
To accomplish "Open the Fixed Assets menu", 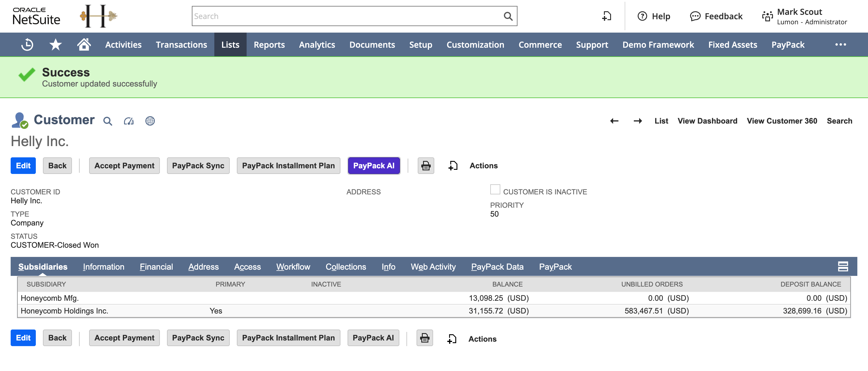I will [x=732, y=44].
